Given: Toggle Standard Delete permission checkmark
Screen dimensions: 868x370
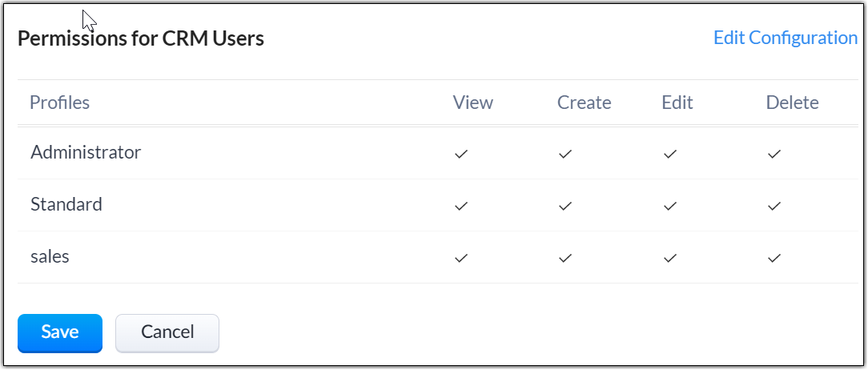Looking at the screenshot, I should pos(774,206).
